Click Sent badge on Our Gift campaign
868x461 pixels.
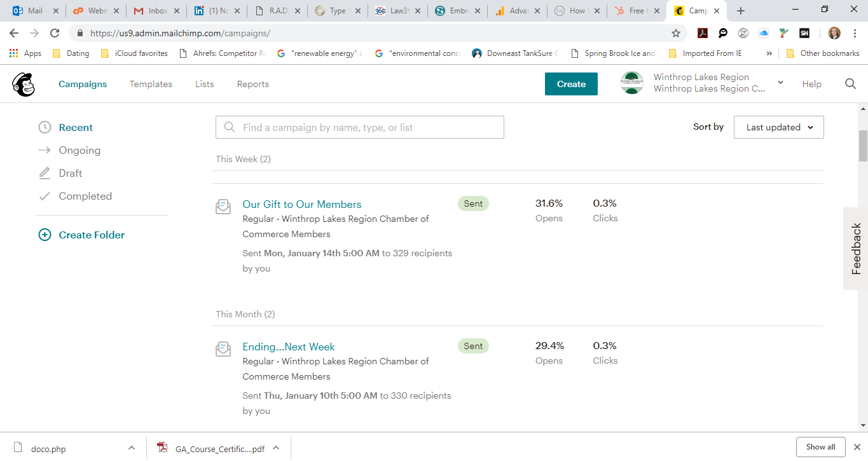pos(473,203)
